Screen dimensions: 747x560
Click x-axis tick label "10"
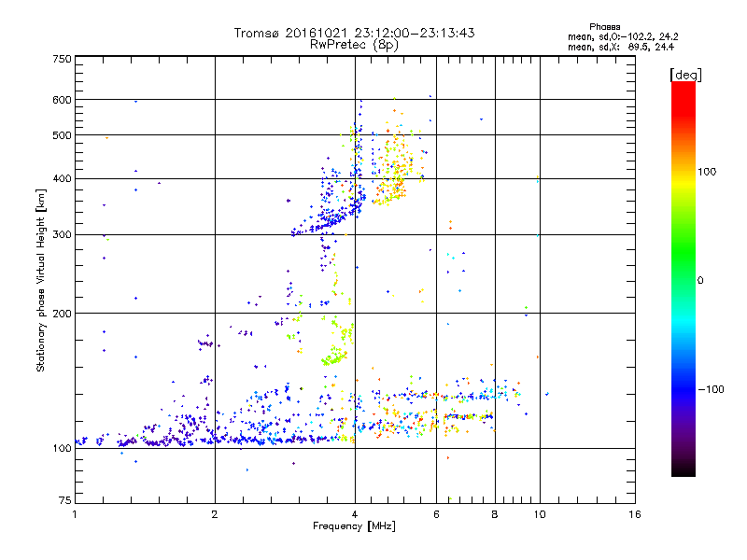pos(540,514)
